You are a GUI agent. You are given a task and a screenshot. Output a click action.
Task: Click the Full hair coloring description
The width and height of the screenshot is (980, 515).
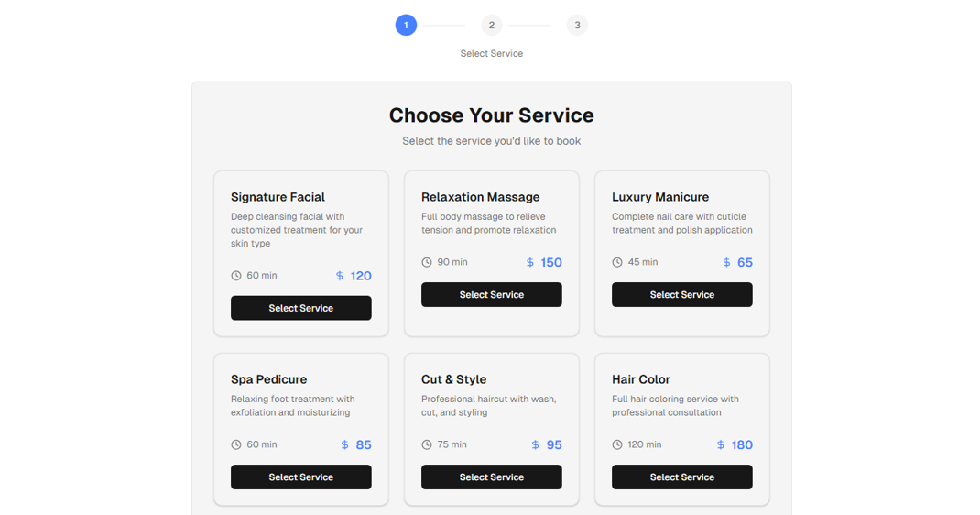[675, 406]
